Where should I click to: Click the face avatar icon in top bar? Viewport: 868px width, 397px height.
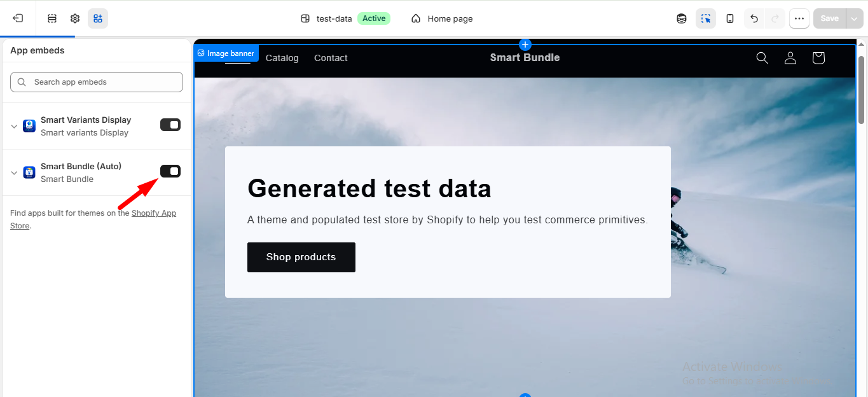coord(682,18)
